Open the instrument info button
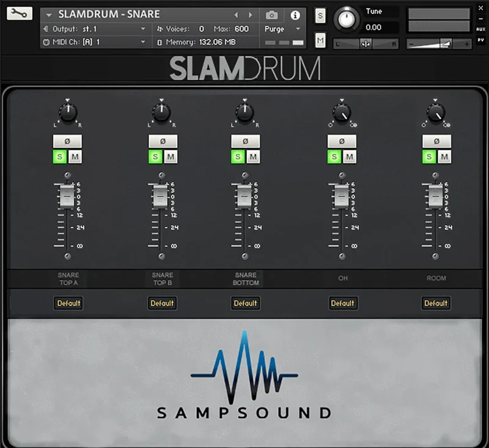The image size is (489, 448). [x=295, y=15]
